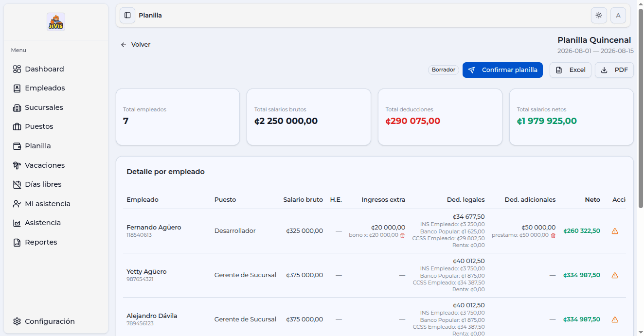
Task: Click total deductions ₡290 075,00
Action: [413, 121]
